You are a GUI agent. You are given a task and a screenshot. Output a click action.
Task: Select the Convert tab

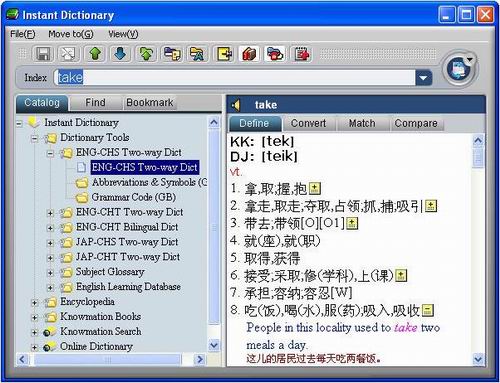pos(308,123)
